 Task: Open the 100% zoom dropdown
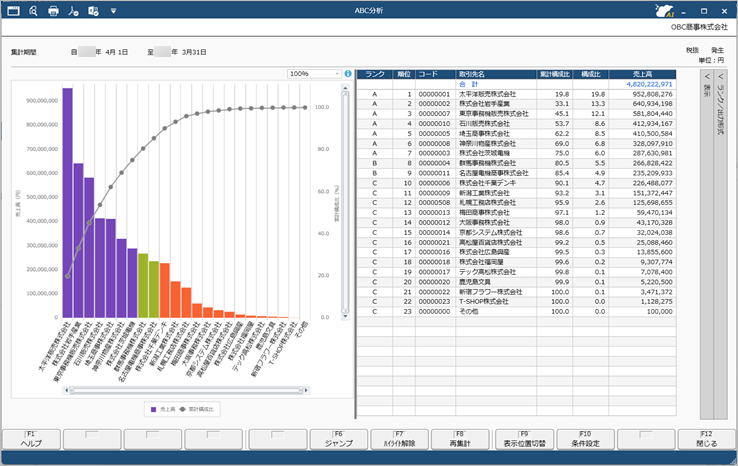tap(314, 73)
